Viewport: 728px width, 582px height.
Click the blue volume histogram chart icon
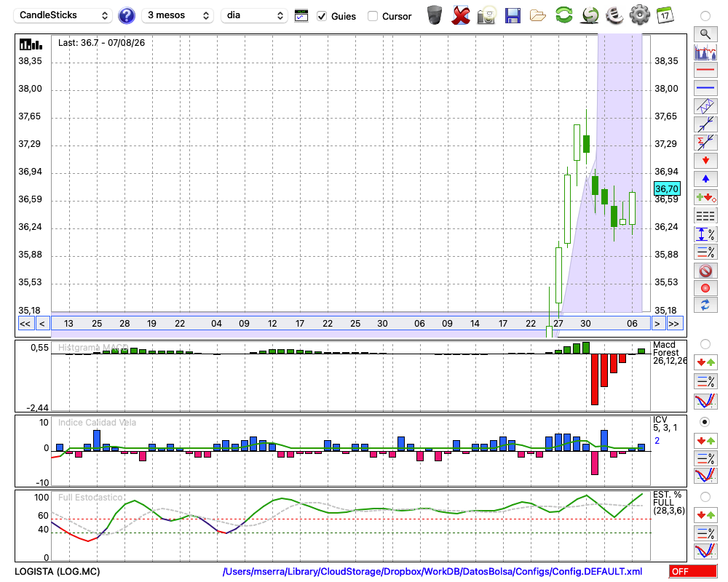tap(705, 52)
